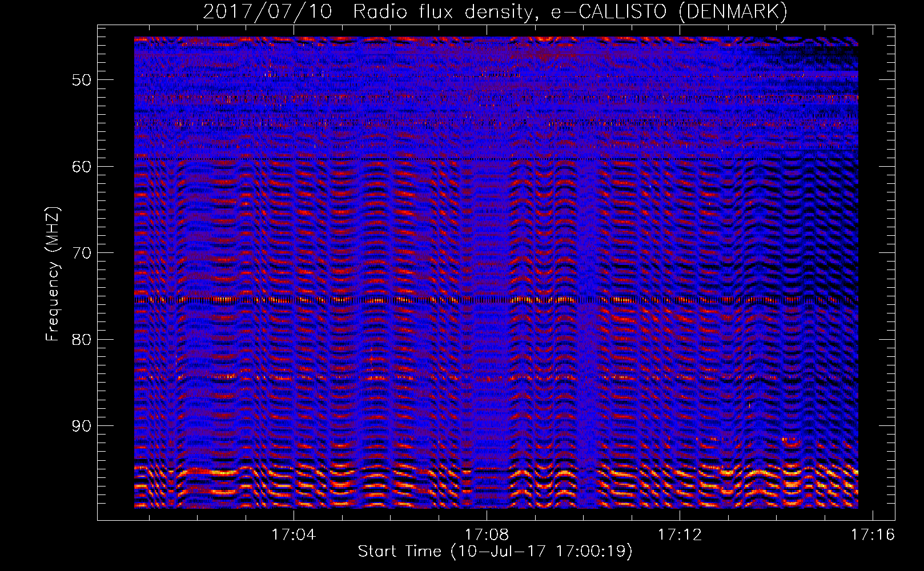
Task: Click the 90 frequency tick label
Action: coord(82,427)
